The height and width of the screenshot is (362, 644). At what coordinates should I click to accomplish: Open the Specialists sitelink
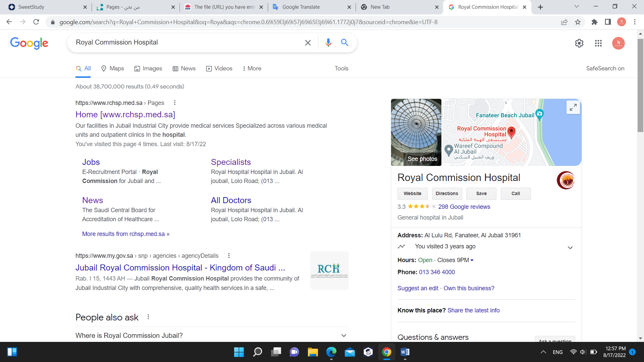pos(231,162)
